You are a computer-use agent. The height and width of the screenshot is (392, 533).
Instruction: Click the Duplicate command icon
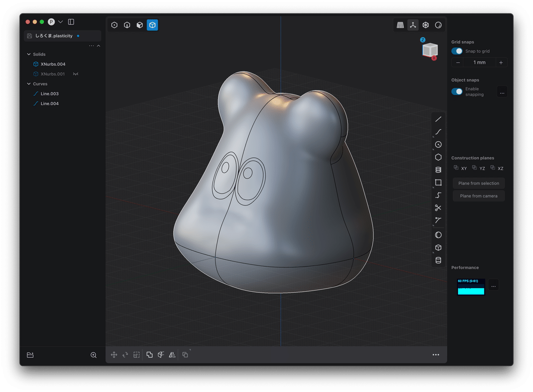pos(185,355)
